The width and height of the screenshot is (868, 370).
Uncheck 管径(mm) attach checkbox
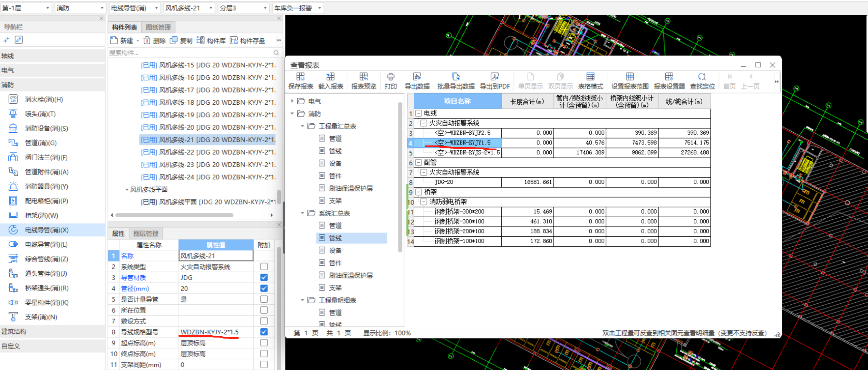(x=264, y=288)
